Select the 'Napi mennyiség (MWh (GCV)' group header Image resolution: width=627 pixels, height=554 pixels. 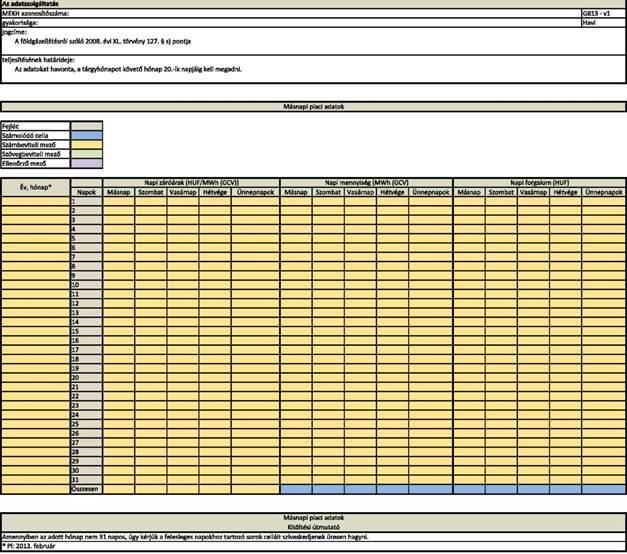click(x=366, y=183)
